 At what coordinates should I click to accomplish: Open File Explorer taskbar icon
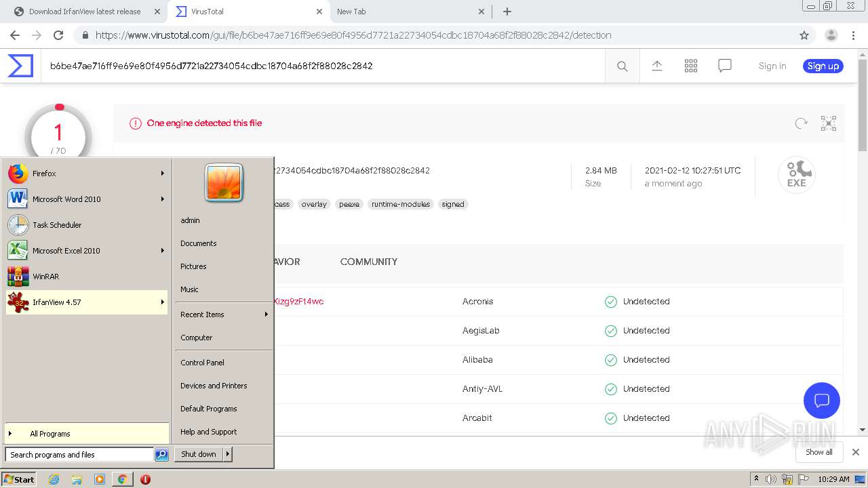pyautogui.click(x=77, y=479)
